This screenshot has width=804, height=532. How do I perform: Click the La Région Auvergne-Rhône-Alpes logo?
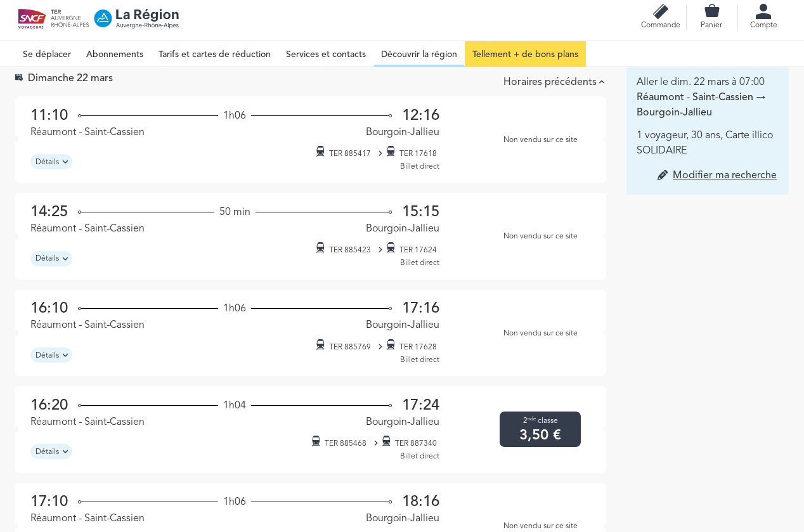137,18
